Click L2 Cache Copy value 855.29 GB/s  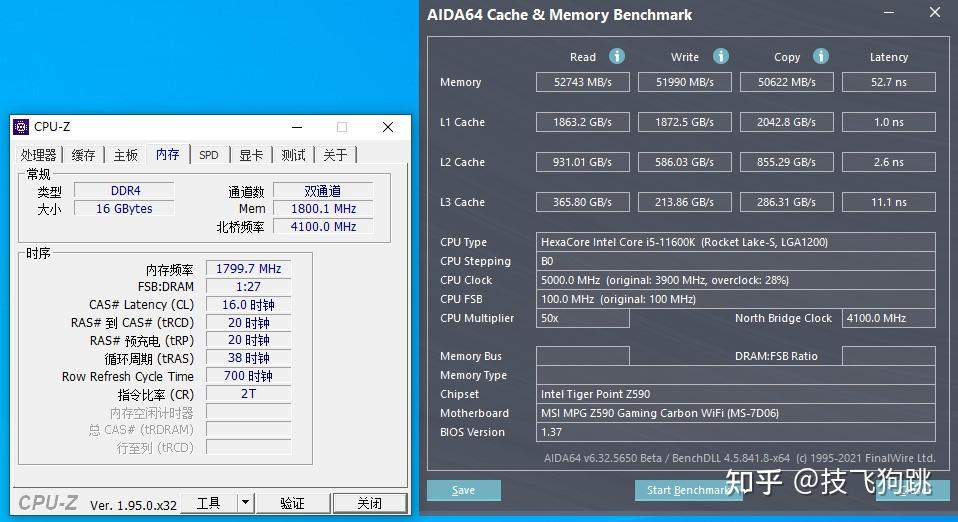coord(787,162)
